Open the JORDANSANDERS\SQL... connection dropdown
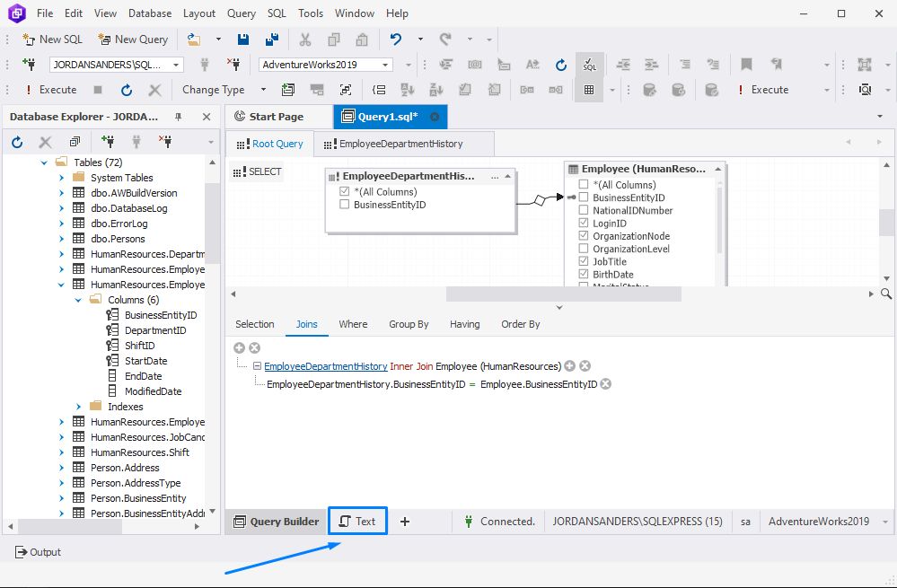The width and height of the screenshot is (897, 588). (x=175, y=65)
